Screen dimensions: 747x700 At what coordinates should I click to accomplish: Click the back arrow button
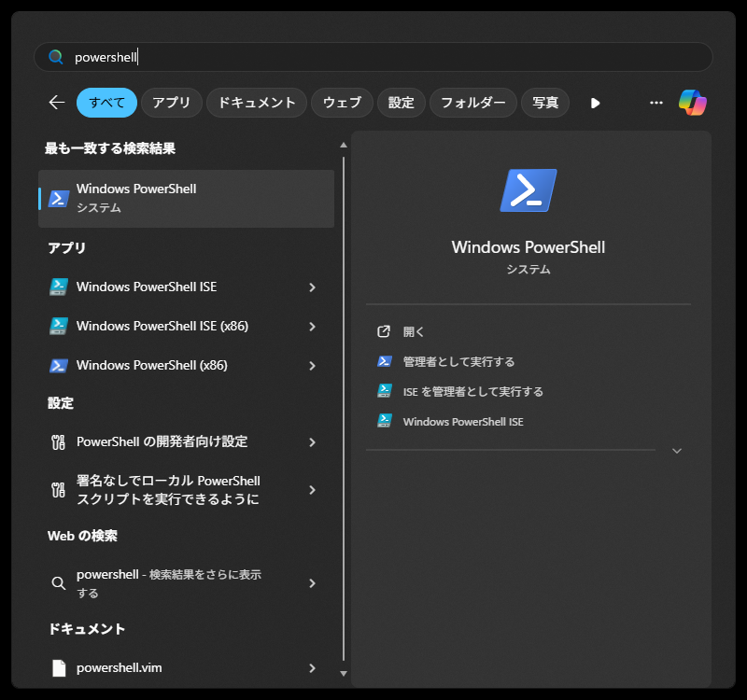(x=57, y=103)
